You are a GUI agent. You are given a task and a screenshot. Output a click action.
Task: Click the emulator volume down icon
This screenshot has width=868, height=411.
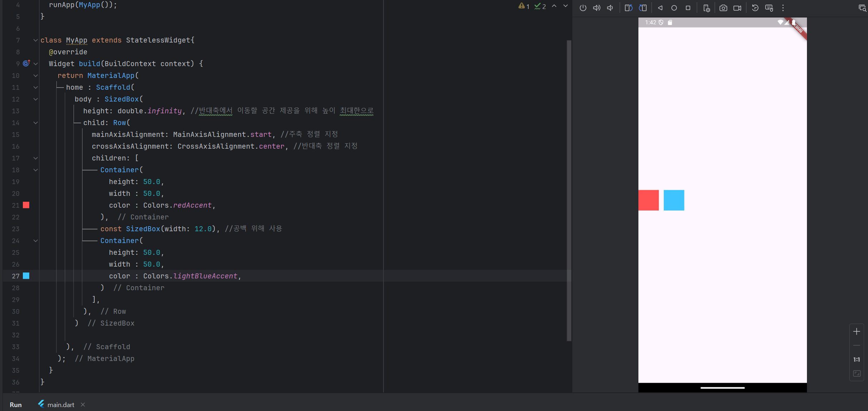(610, 8)
